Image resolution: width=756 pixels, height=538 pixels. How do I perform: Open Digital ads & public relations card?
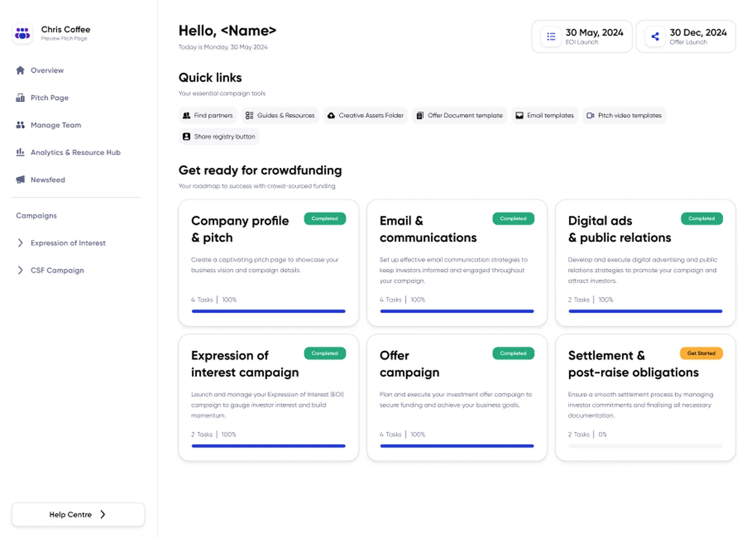pos(645,263)
